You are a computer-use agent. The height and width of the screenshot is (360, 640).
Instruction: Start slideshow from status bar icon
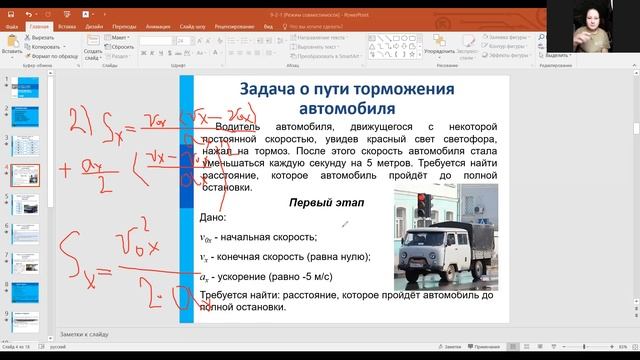pyautogui.click(x=553, y=347)
